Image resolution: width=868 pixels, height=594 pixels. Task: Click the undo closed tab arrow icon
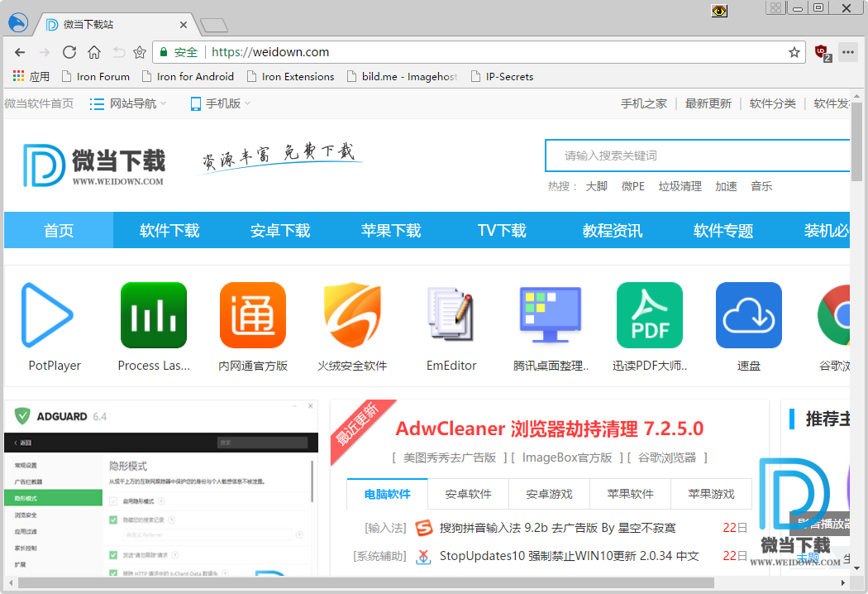tap(118, 52)
